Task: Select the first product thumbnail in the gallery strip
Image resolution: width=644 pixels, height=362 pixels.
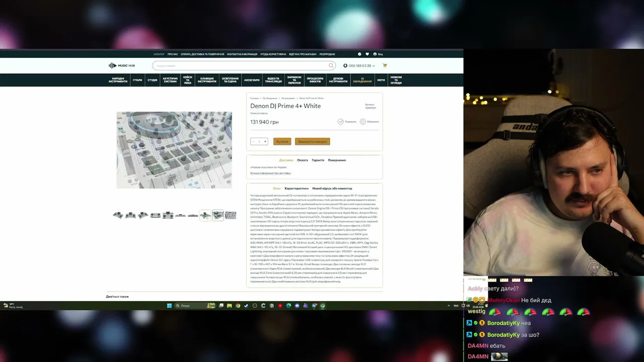Action: tap(118, 215)
